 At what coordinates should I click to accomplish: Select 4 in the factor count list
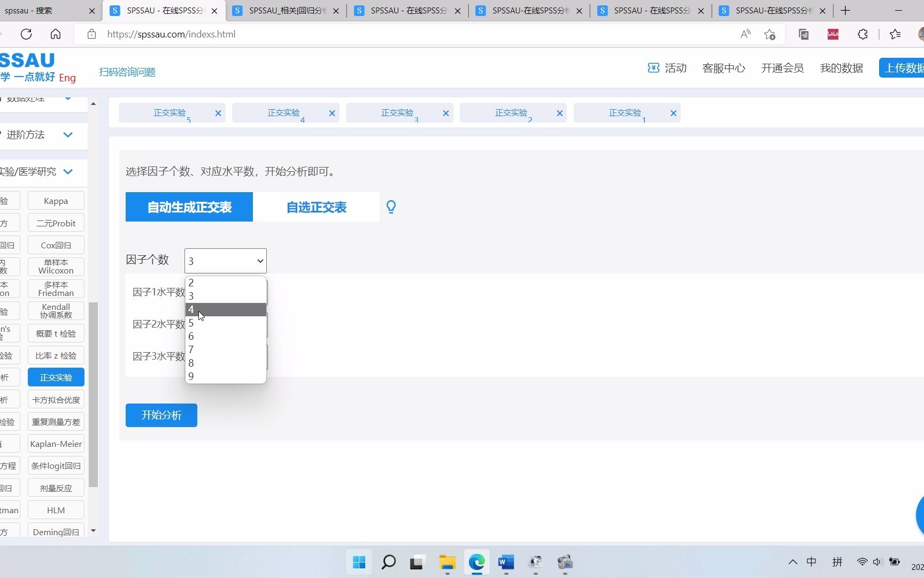(x=226, y=309)
